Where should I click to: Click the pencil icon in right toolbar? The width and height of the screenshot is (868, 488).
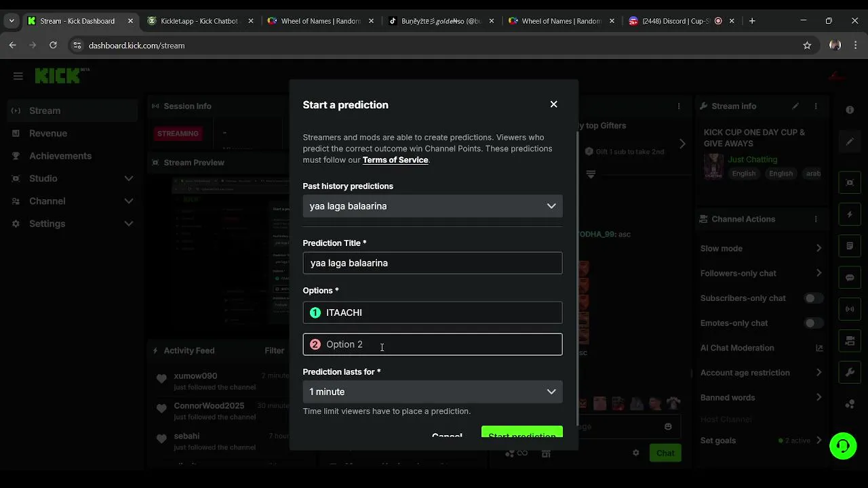(x=850, y=142)
